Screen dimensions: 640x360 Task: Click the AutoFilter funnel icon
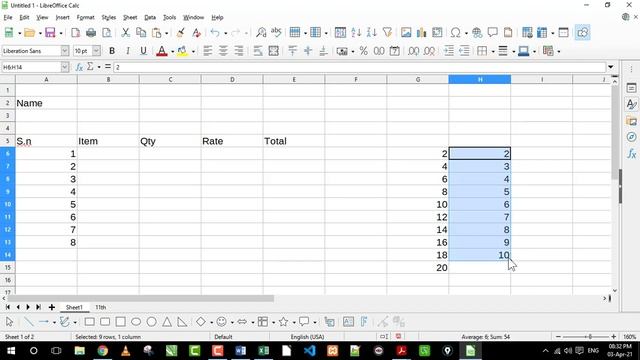click(387, 33)
